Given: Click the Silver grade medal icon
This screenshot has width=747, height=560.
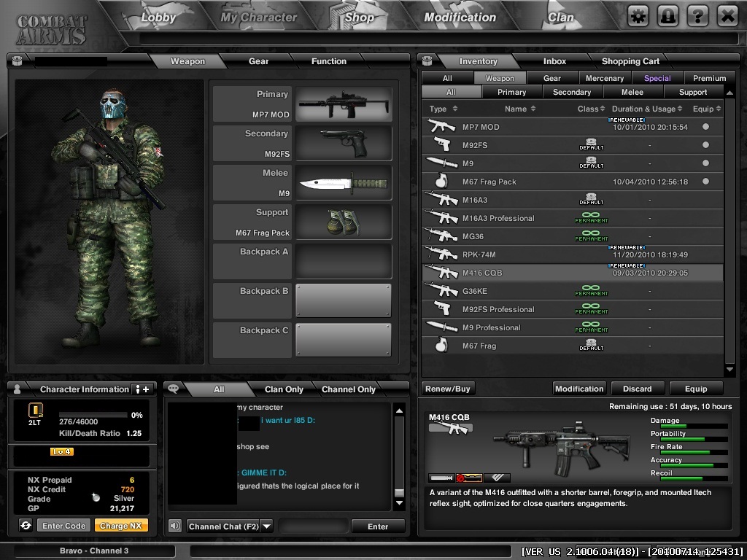Looking at the screenshot, I should click(x=96, y=497).
